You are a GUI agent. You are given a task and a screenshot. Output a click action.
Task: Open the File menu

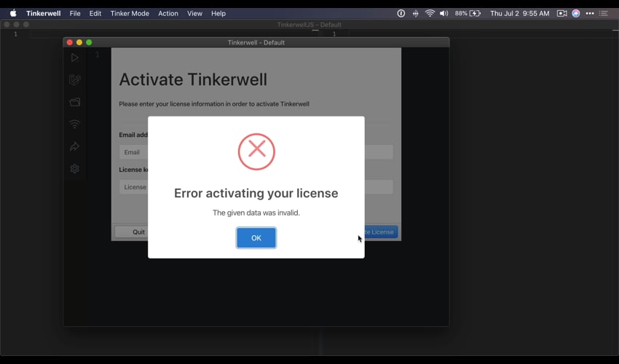click(x=75, y=13)
